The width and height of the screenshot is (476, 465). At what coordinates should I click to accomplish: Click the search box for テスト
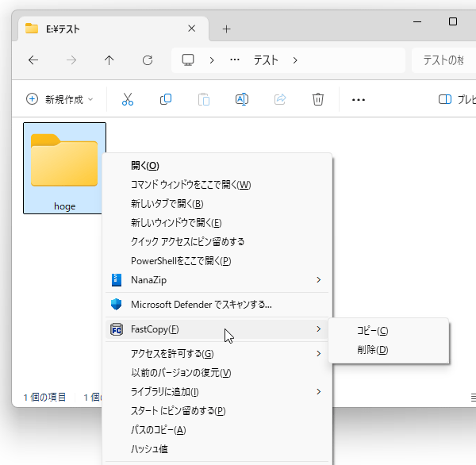coord(443,60)
